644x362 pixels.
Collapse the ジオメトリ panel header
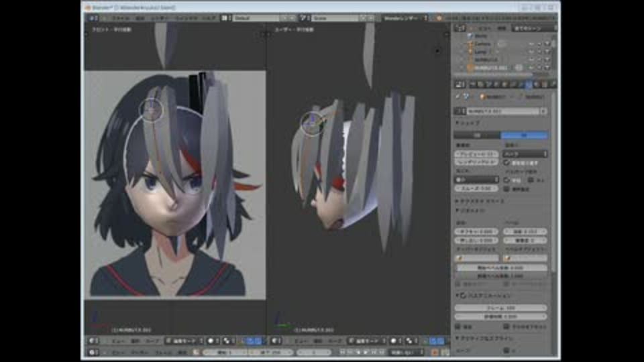pos(471,210)
